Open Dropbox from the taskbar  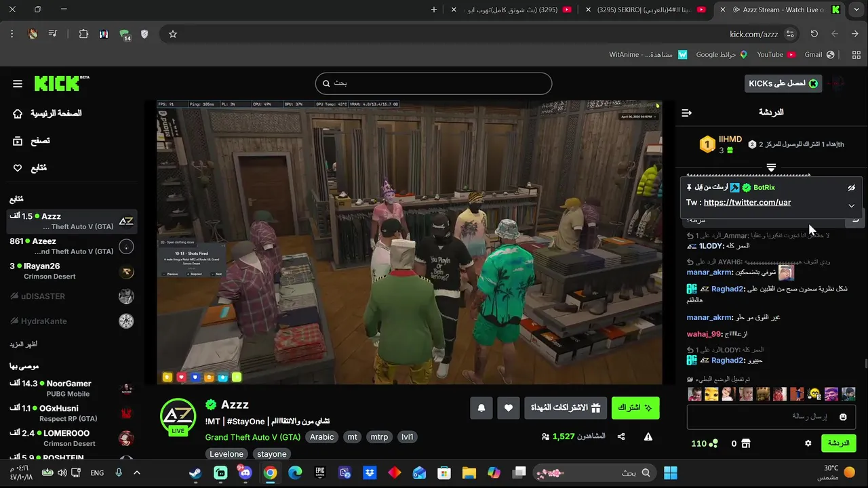point(370,473)
